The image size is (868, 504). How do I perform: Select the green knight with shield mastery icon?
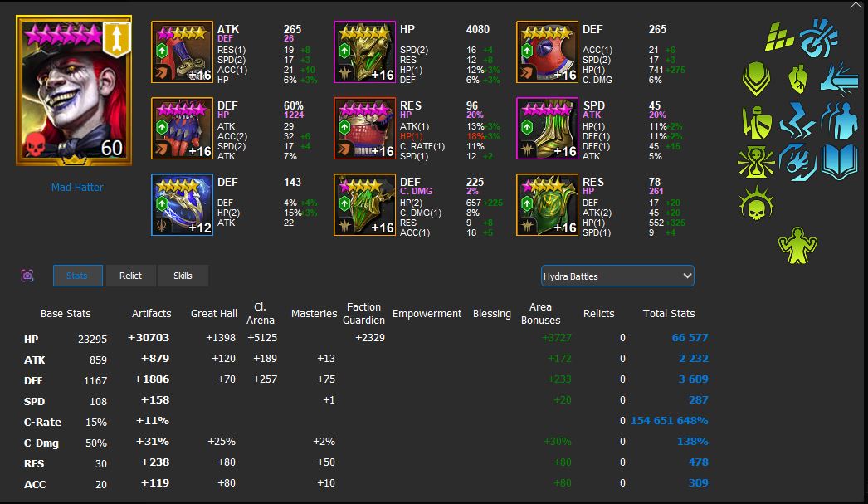click(756, 121)
